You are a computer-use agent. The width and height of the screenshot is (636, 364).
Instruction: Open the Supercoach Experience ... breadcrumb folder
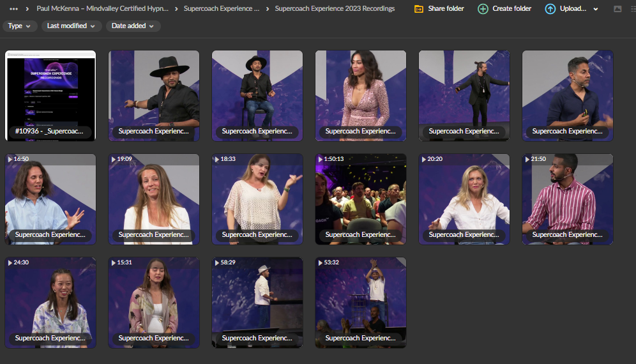click(222, 8)
